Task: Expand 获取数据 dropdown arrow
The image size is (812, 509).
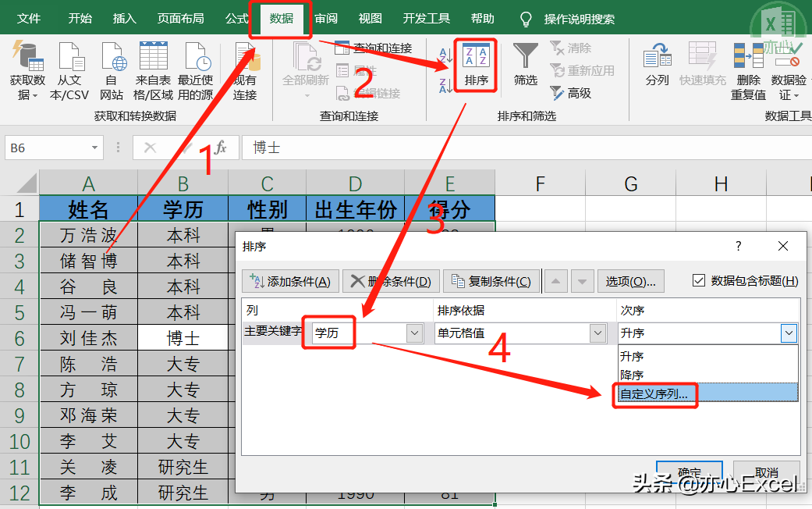Action: coord(35,96)
